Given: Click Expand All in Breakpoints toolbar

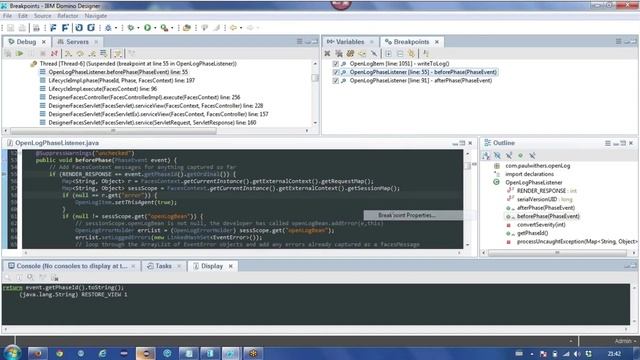Looking at the screenshot, I should pos(389,53).
